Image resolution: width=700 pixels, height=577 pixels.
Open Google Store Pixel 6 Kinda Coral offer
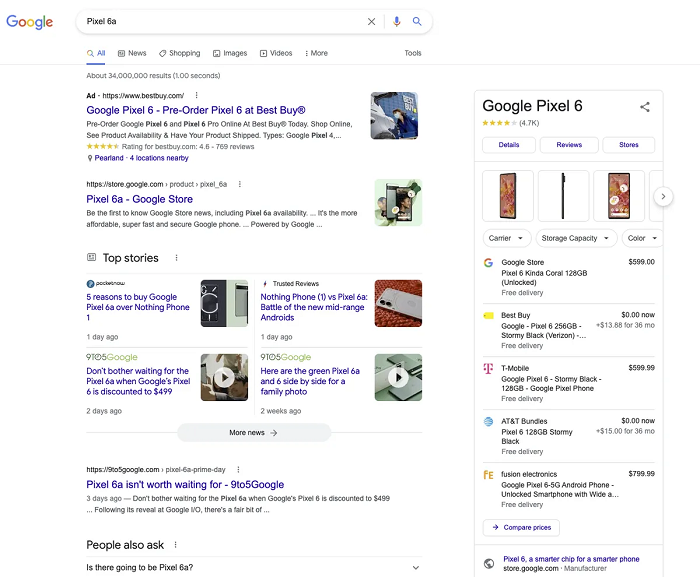(x=569, y=277)
